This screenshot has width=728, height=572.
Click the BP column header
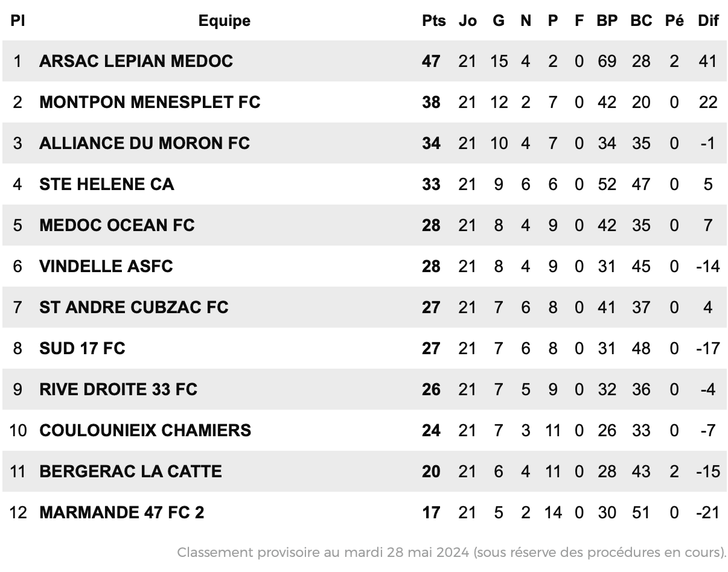(x=607, y=21)
